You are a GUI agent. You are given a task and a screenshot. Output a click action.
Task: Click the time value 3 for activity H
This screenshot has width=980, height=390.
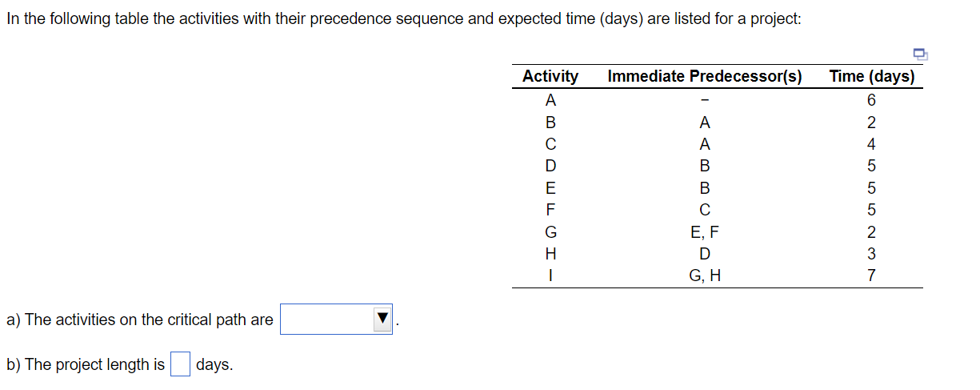pyautogui.click(x=872, y=255)
